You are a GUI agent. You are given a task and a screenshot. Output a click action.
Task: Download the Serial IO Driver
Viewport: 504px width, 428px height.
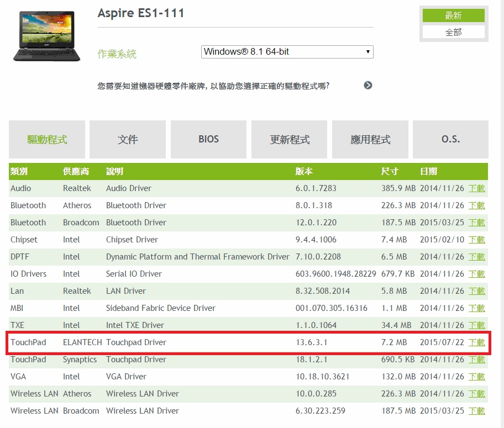[476, 274]
